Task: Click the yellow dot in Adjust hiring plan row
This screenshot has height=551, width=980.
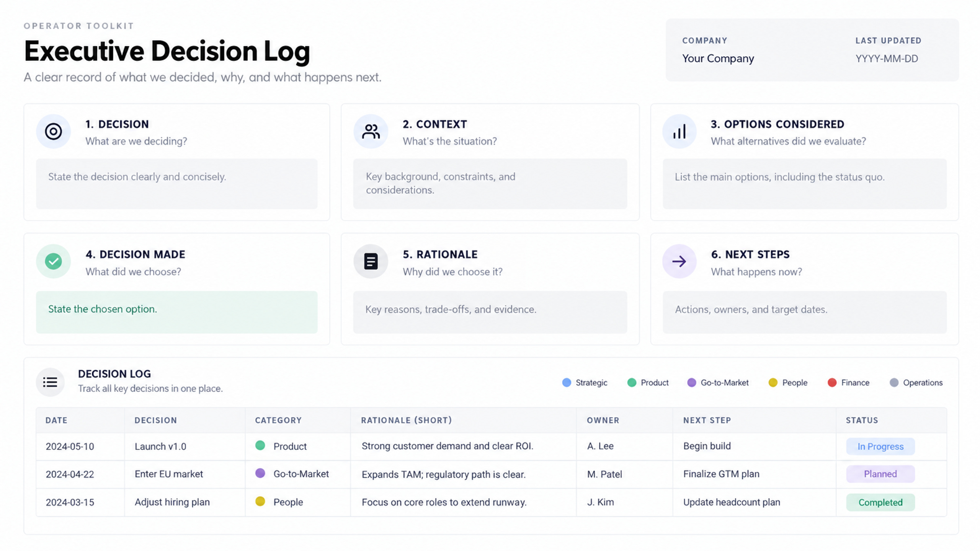Action: coord(260,501)
